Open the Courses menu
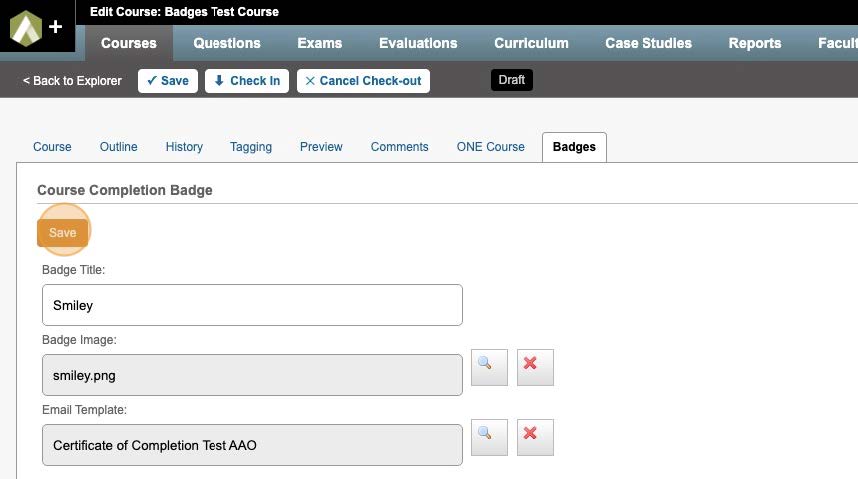This screenshot has width=858, height=479. coord(129,43)
